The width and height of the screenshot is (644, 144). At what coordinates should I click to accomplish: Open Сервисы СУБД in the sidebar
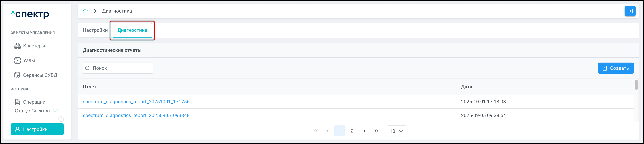click(x=40, y=75)
